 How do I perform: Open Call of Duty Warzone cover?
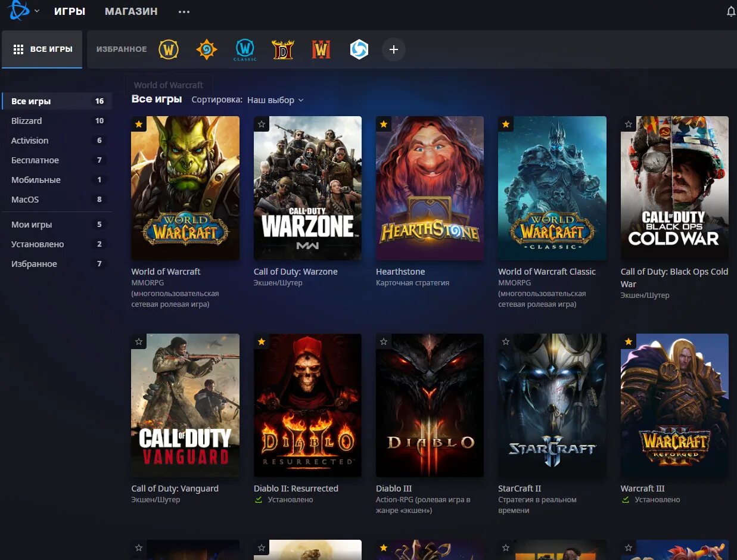coord(307,188)
